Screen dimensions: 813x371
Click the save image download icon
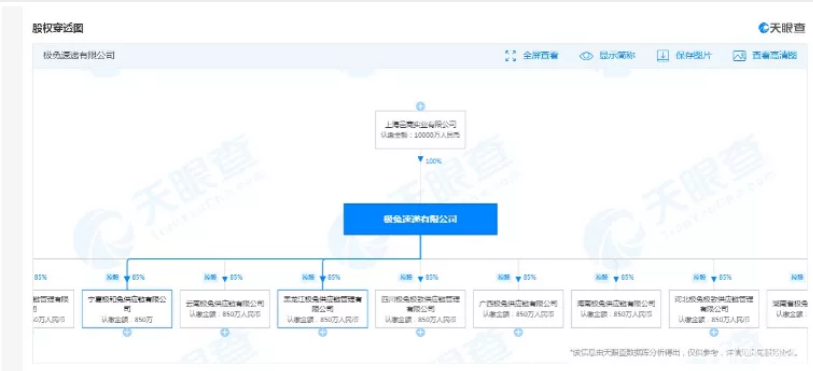coord(663,56)
